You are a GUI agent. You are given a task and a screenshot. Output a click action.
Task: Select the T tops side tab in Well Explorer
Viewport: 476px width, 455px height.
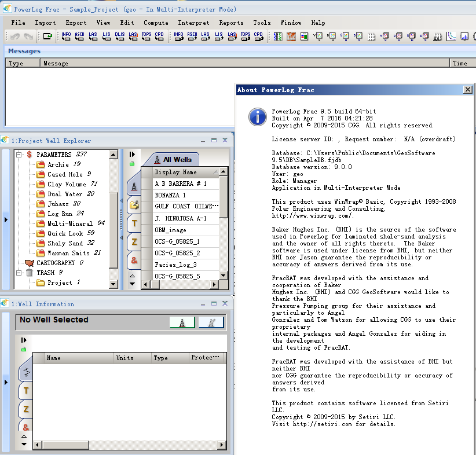tap(134, 223)
